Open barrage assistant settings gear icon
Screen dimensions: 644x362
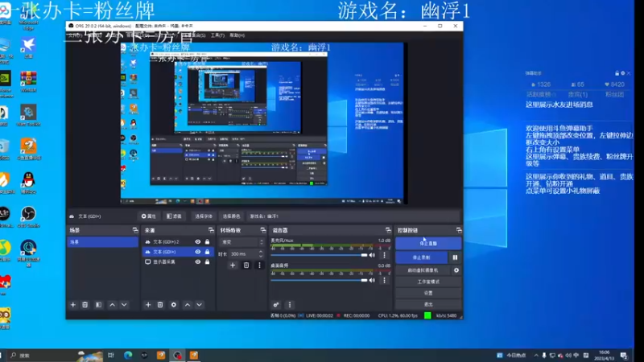tap(622, 73)
